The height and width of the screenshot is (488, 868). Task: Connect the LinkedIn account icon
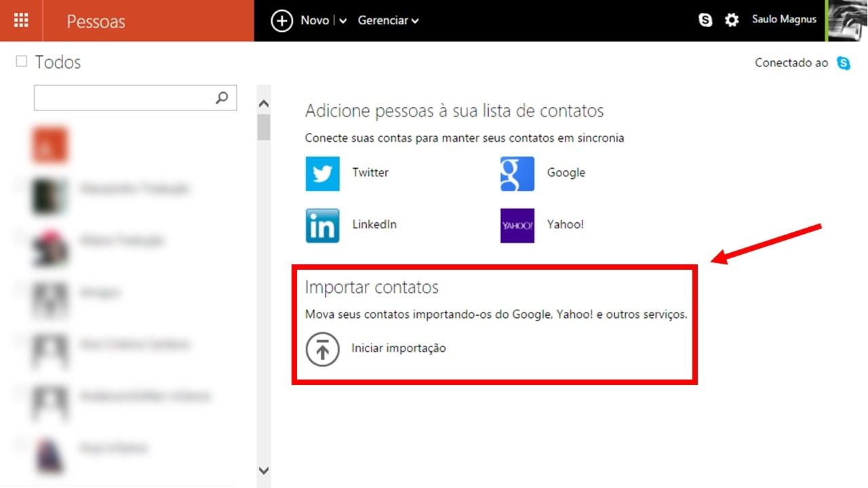(322, 226)
